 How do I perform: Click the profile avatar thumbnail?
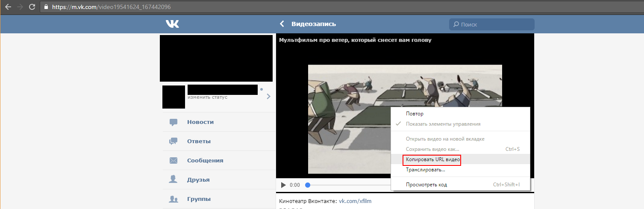tap(173, 97)
